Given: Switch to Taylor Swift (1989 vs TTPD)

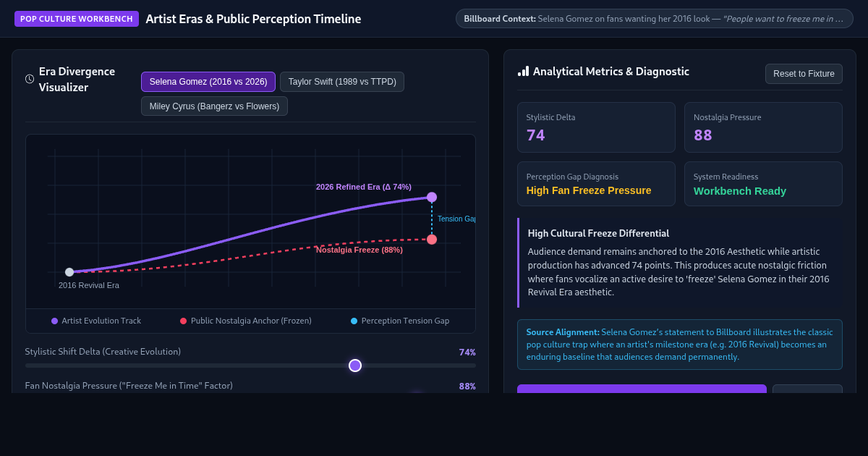Looking at the screenshot, I should (342, 82).
